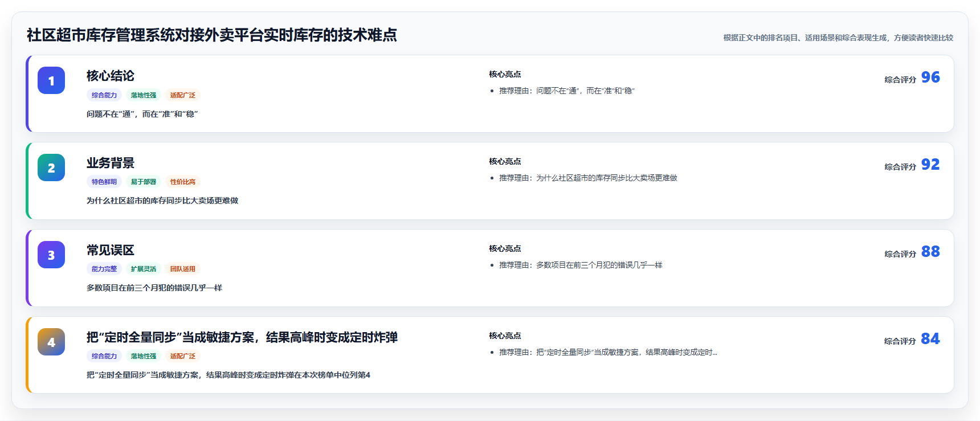Screen dimensions: 980x421
Task: Click description ending 在本次榜单中位列第4
Action: [228, 375]
